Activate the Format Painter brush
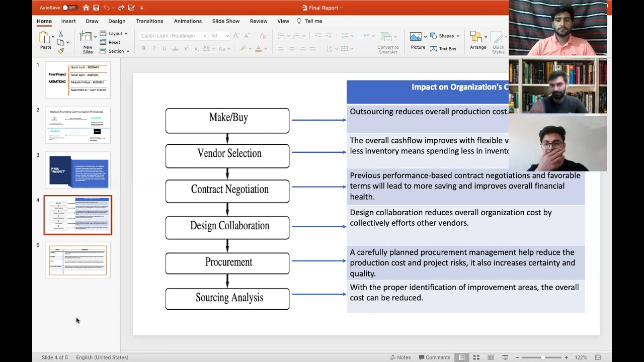 tap(60, 50)
